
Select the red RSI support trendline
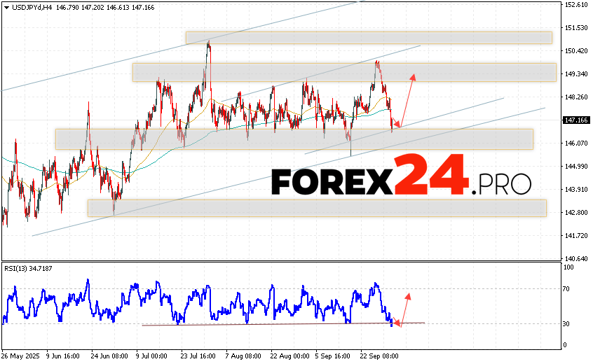click(280, 324)
